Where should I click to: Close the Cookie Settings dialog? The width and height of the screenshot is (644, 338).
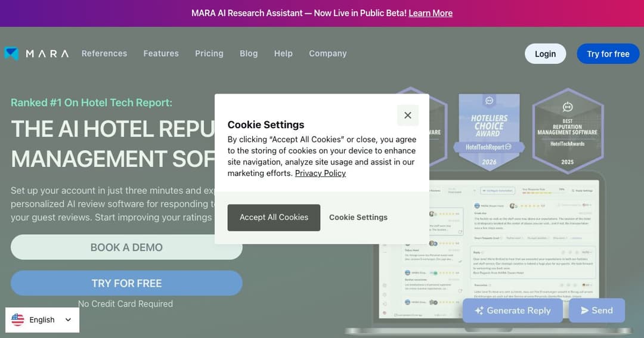point(408,116)
